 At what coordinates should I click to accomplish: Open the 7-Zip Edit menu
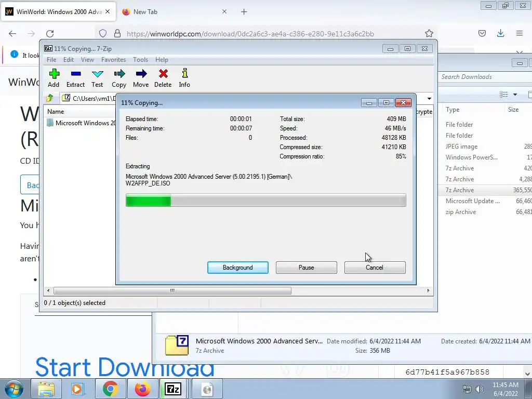tap(69, 60)
